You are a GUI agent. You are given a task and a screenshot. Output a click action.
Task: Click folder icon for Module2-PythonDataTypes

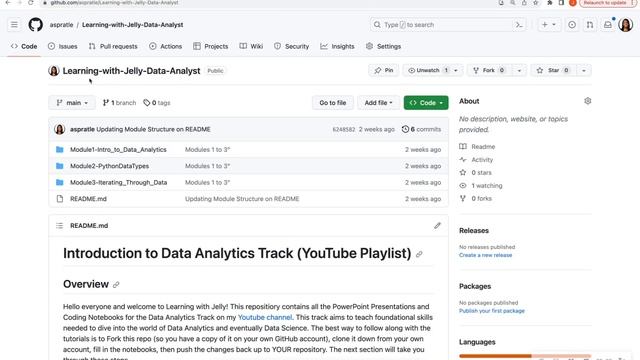[60, 166]
